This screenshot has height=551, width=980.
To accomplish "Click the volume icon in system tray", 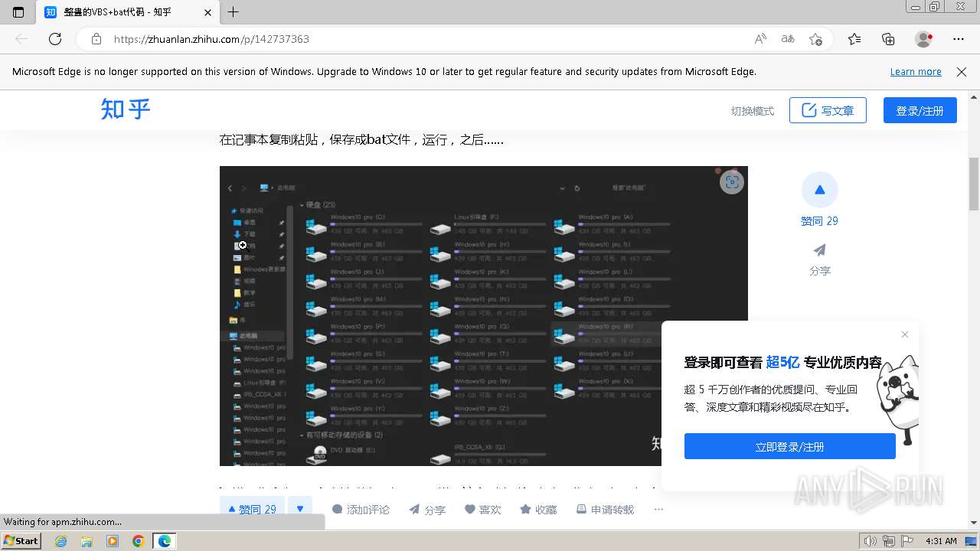I will click(871, 541).
